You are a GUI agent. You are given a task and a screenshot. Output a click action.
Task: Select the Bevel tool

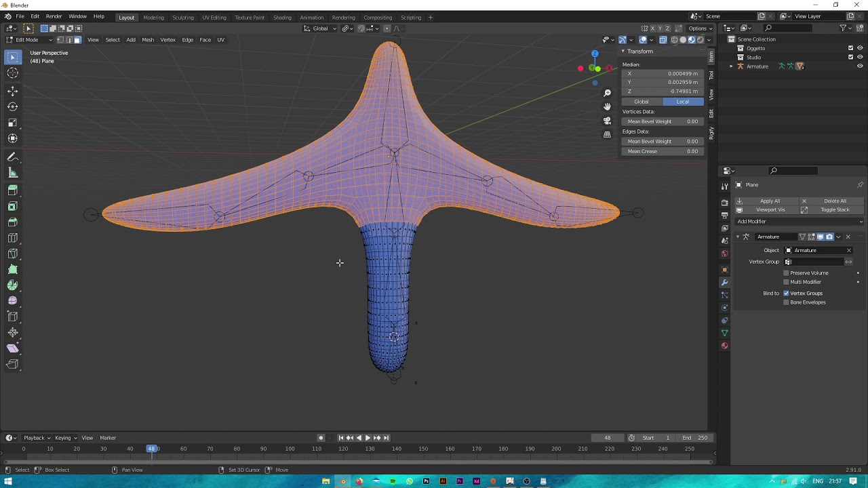(x=12, y=222)
